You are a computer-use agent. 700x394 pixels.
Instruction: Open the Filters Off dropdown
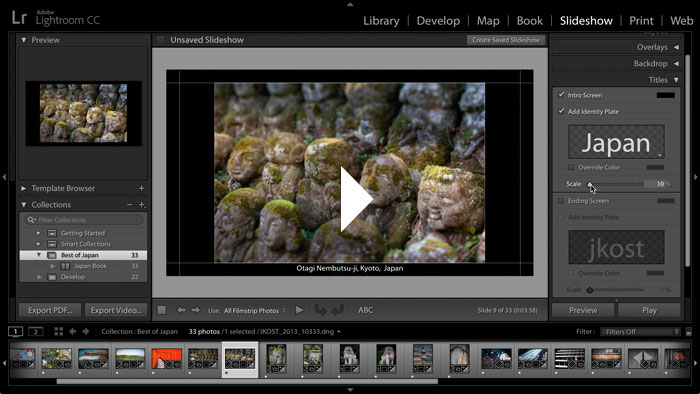pyautogui.click(x=641, y=332)
